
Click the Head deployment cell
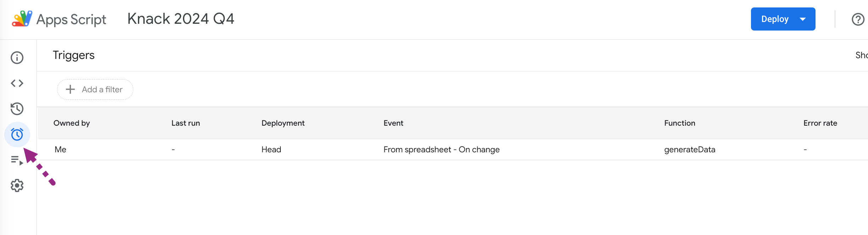point(271,149)
